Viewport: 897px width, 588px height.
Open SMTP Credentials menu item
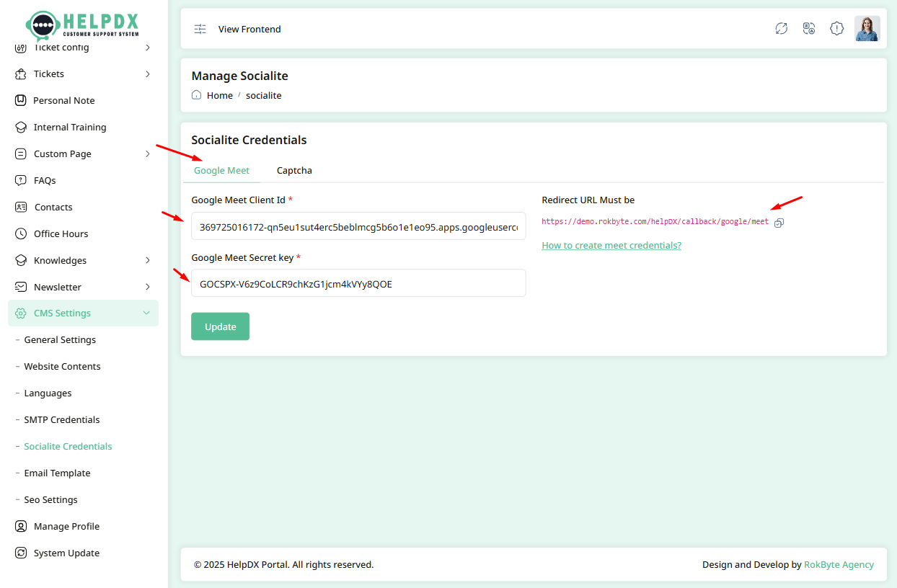click(62, 419)
